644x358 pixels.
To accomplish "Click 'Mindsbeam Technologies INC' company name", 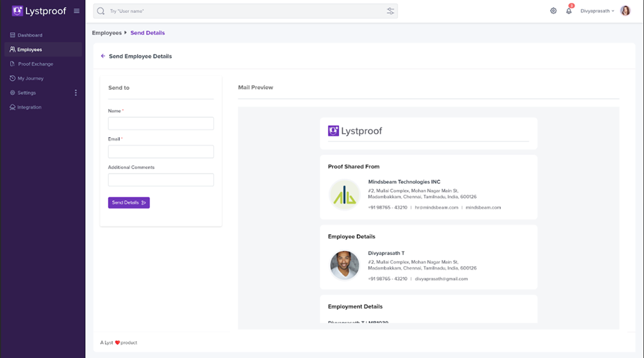I will point(404,182).
